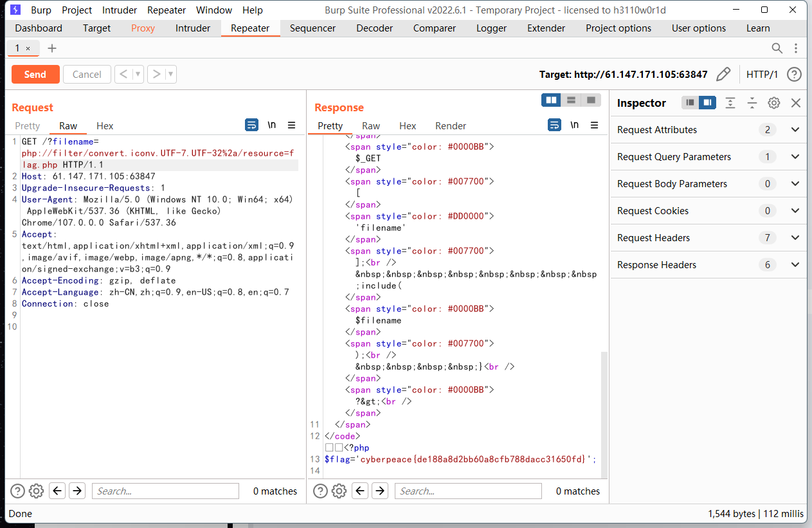
Task: Select side-by-side layout view
Action: [551, 100]
